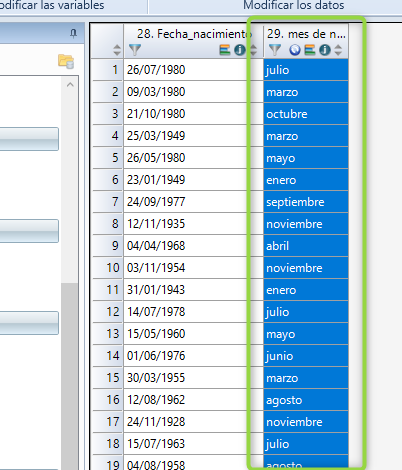Open the info icon in column 29 header
Viewport: 402px width, 470px height.
(325, 50)
